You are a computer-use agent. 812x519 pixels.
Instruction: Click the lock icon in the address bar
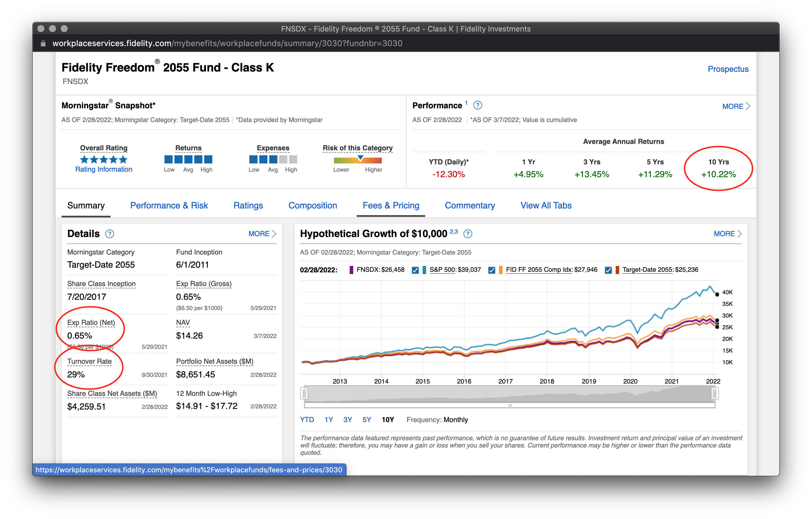click(43, 43)
